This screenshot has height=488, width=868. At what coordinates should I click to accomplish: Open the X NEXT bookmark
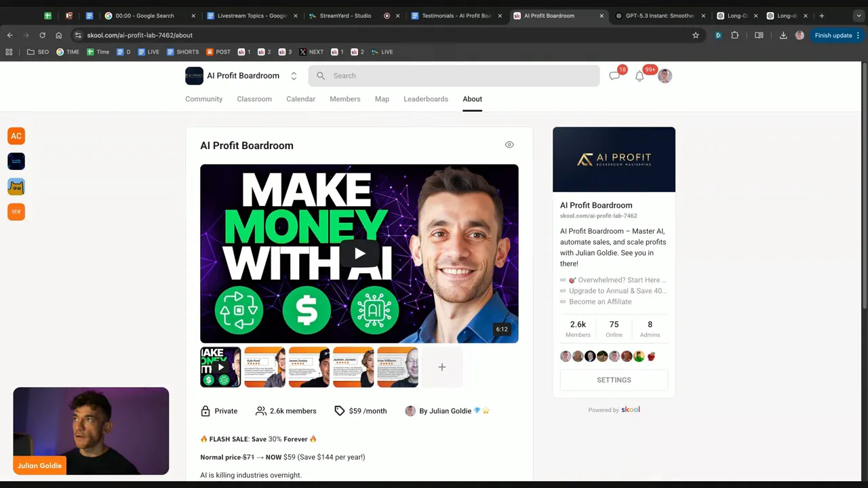311,52
